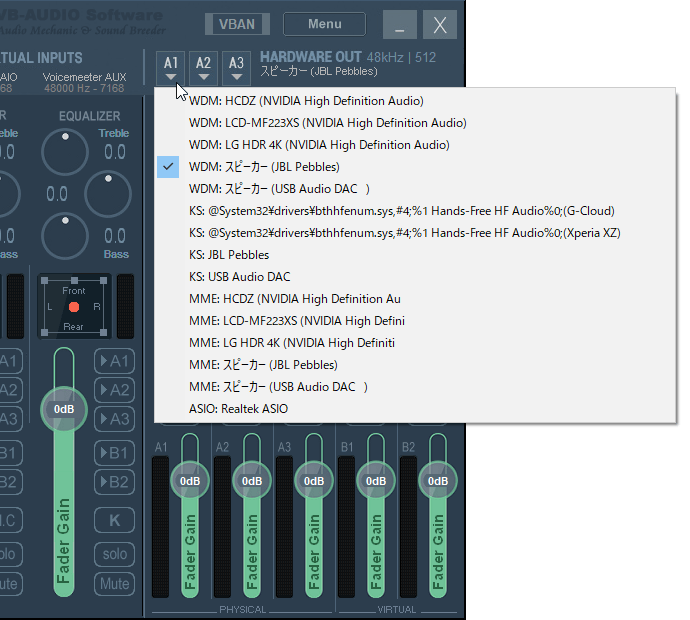Toggle A3 bus routing for Voicemeeter AUX strip
The image size is (690, 620).
tap(114, 419)
